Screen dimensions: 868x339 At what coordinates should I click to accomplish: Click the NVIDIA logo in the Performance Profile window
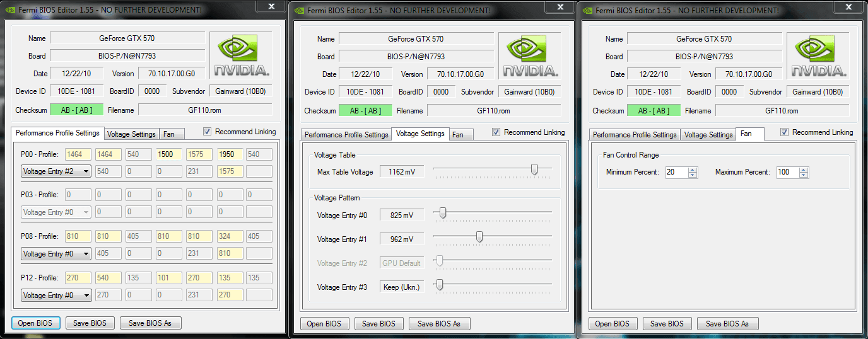pyautogui.click(x=241, y=57)
